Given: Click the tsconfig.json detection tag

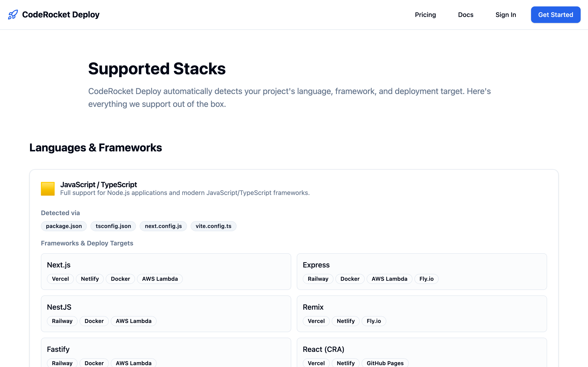Looking at the screenshot, I should click(x=113, y=226).
